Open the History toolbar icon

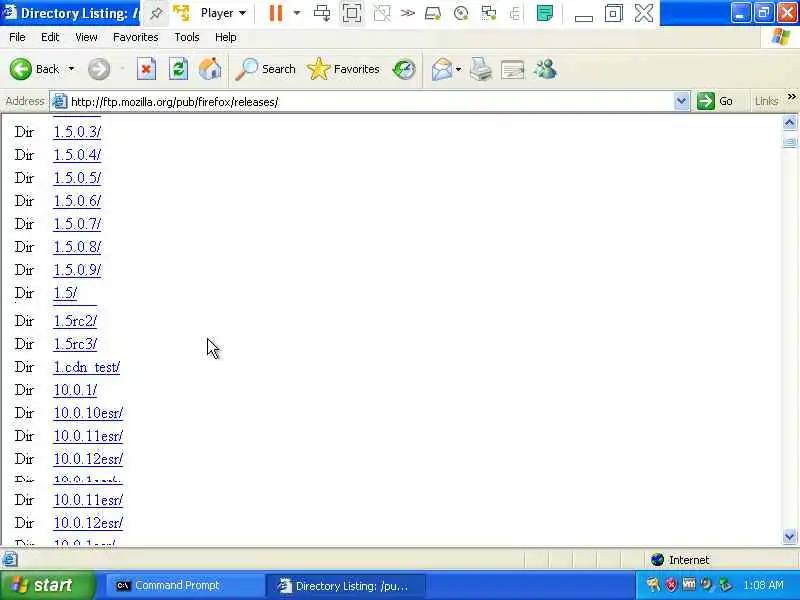pos(404,69)
